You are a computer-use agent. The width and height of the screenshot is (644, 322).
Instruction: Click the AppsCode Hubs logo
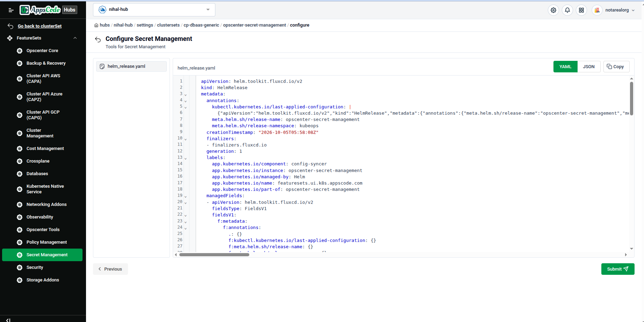(x=48, y=10)
